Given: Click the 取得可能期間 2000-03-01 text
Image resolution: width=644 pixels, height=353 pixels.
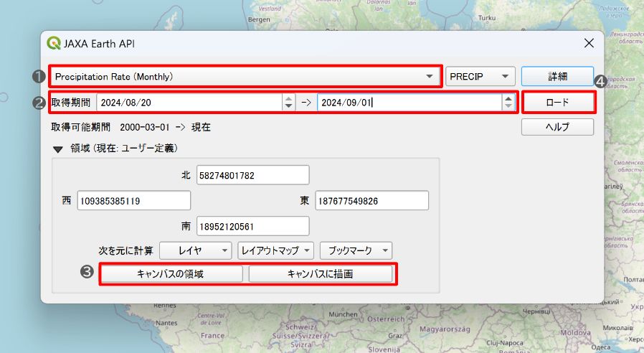Looking at the screenshot, I should point(131,127).
